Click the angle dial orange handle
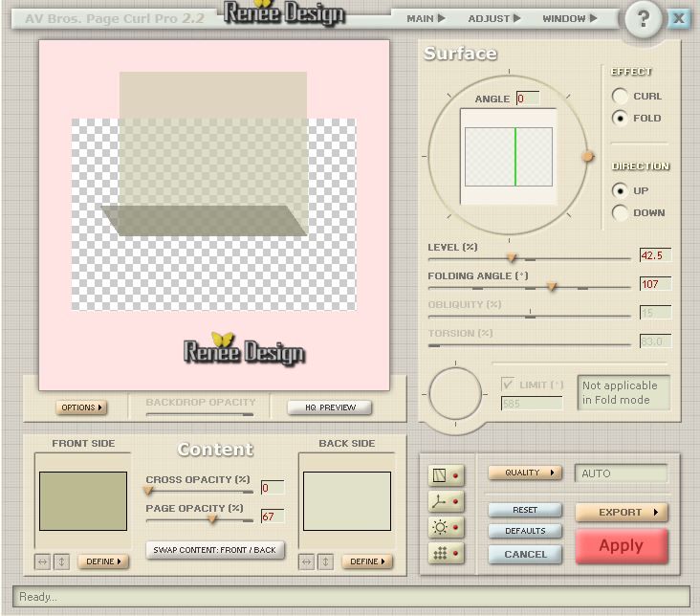 588,156
